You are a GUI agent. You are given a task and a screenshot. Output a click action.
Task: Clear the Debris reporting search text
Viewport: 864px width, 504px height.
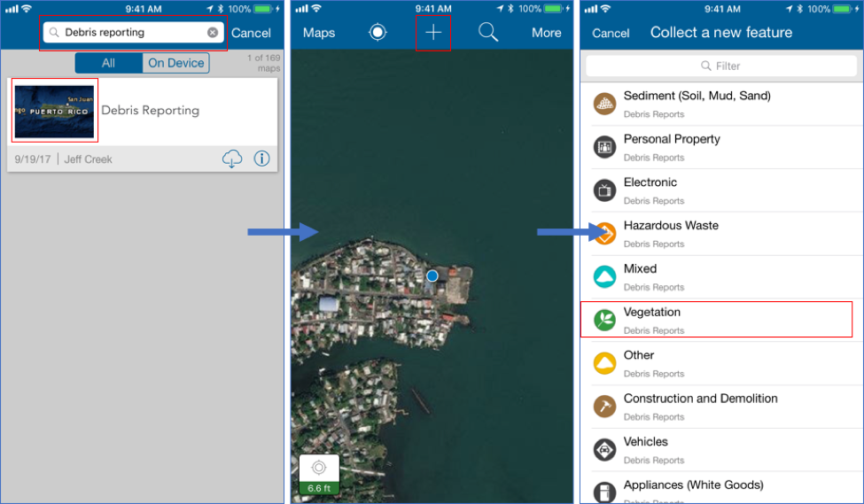(212, 33)
